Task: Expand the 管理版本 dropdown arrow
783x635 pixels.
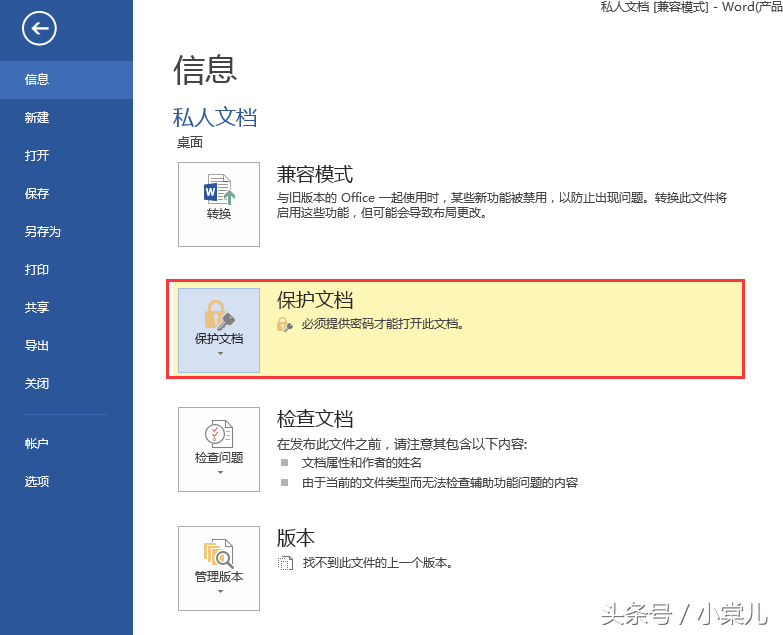Action: 220,592
